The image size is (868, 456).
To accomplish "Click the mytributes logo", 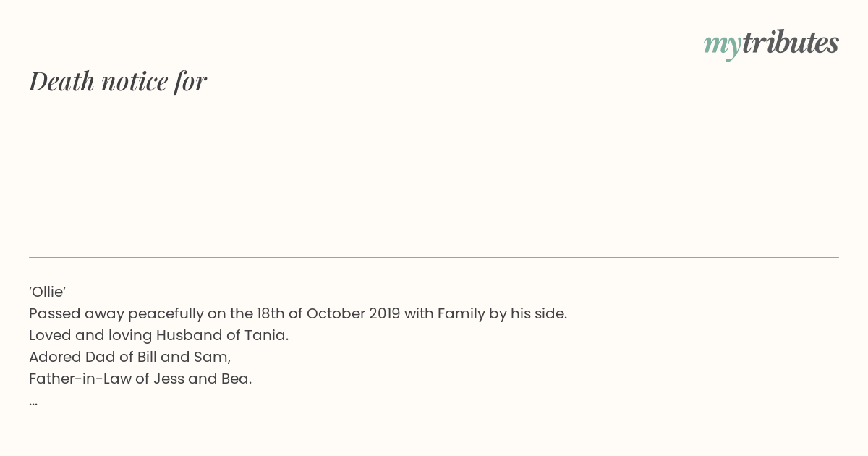I will [x=771, y=44].
